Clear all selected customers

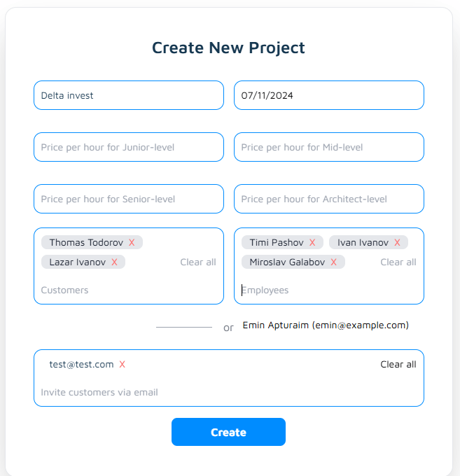click(198, 262)
